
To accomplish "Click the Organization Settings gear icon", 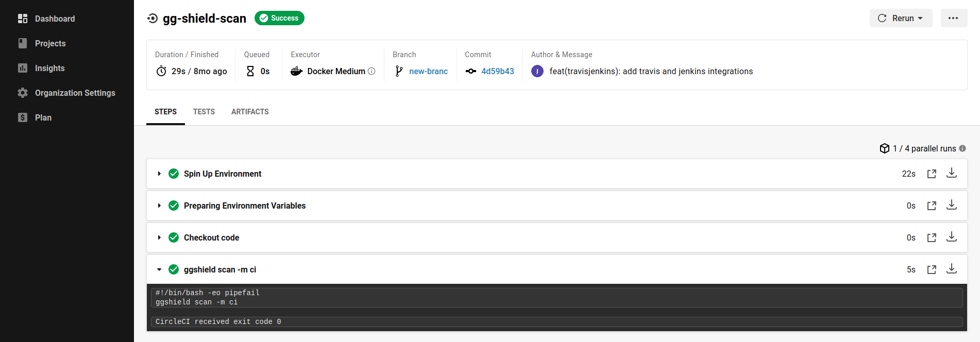I will coord(23,93).
